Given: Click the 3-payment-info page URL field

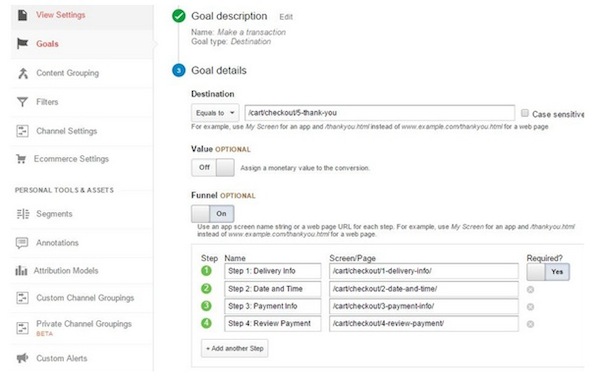Looking at the screenshot, I should click(x=424, y=306).
